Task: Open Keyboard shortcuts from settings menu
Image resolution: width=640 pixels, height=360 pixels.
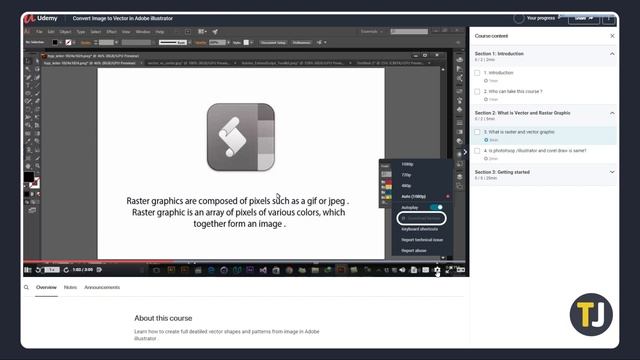Action: pyautogui.click(x=420, y=229)
